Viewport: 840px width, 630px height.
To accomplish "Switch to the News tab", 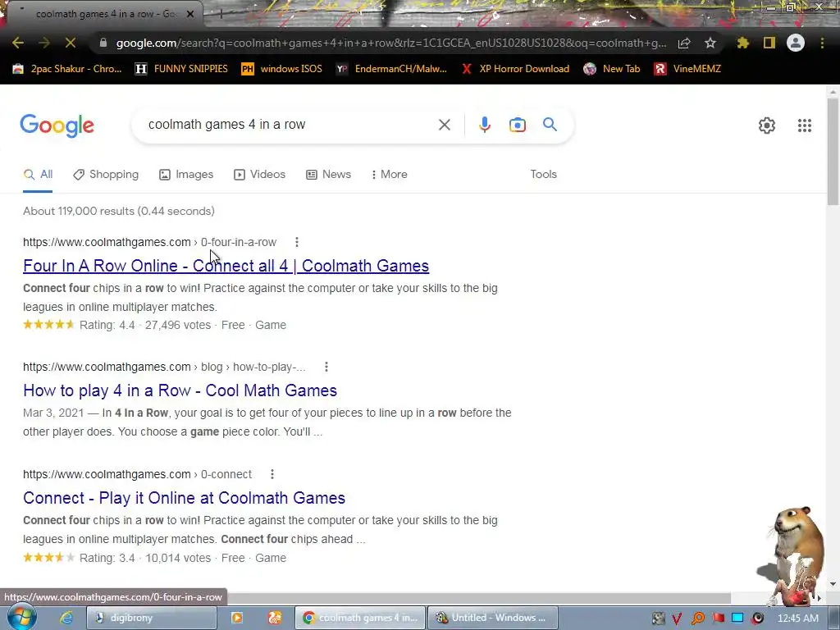I will click(x=328, y=174).
